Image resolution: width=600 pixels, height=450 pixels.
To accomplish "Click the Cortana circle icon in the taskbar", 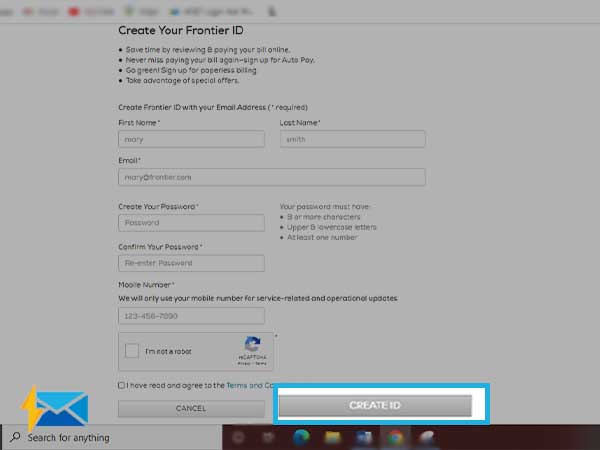I will point(238,437).
